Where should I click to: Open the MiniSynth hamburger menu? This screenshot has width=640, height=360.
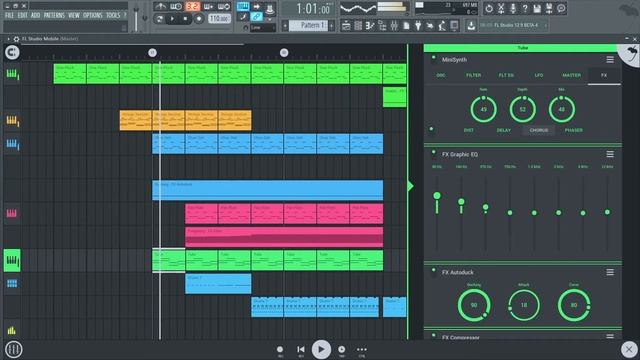(610, 60)
